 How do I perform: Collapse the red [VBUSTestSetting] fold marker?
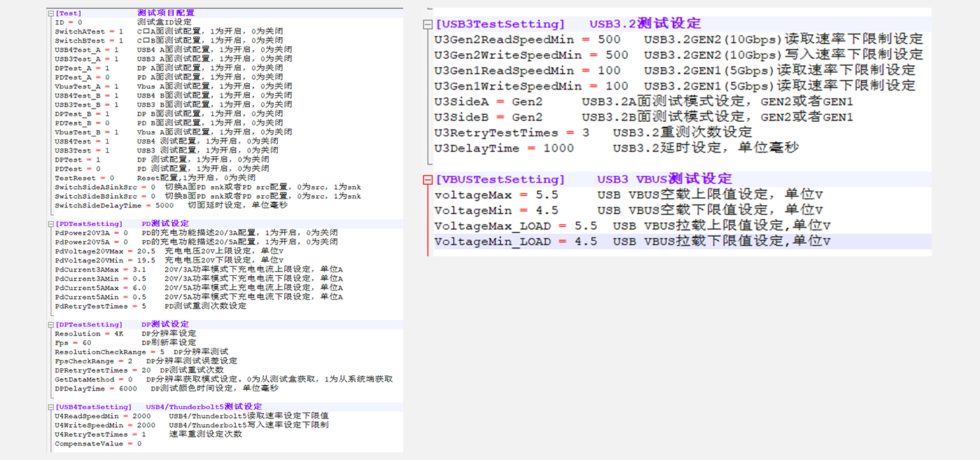click(x=428, y=180)
